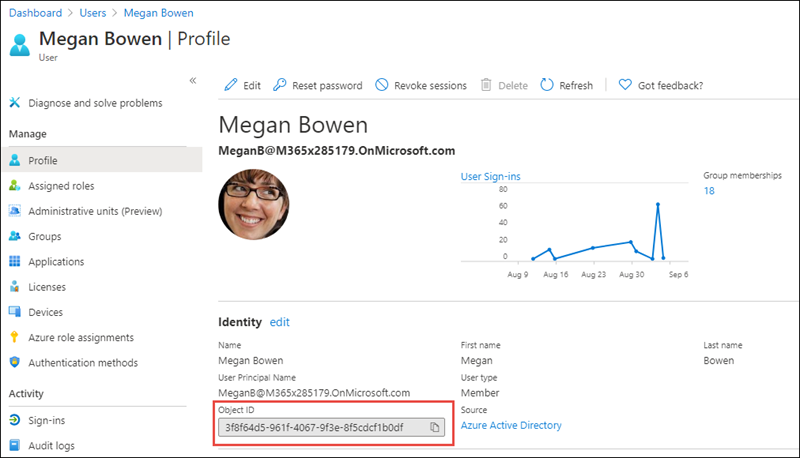Open Azure role assignments

pos(81,338)
